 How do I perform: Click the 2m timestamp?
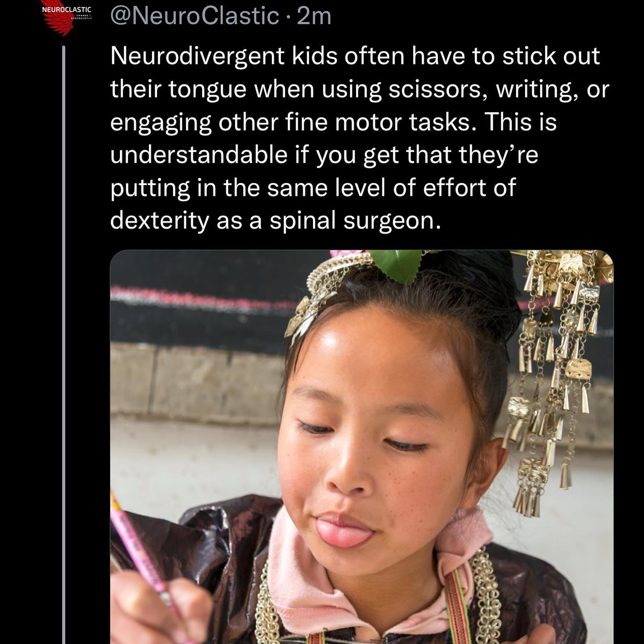(314, 16)
